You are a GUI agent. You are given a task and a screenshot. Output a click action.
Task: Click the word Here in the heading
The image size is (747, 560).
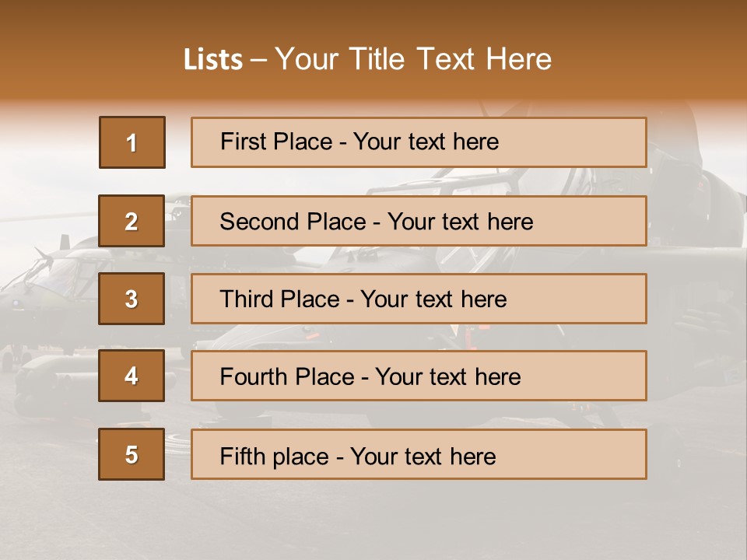tap(518, 59)
